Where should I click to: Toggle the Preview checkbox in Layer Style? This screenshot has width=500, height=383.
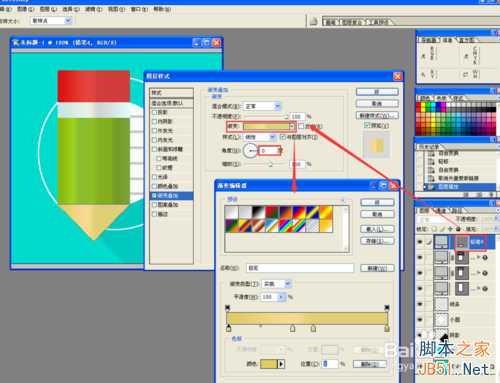(x=367, y=125)
